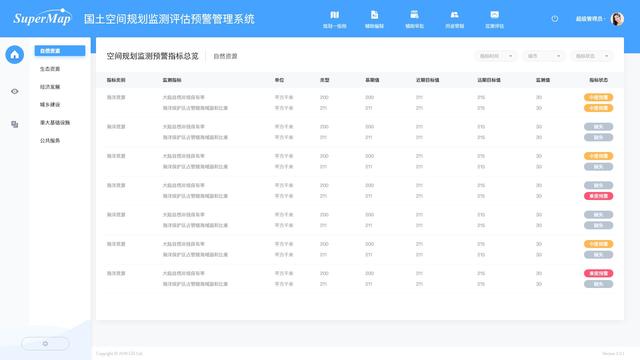The image size is (640, 360).
Task: Click the eye icon in the left rail
Action: 15,91
